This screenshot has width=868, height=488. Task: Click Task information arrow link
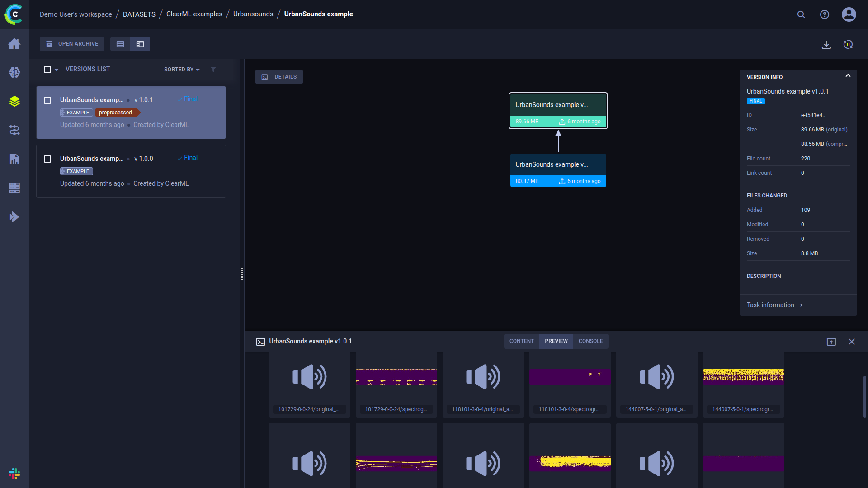pyautogui.click(x=774, y=305)
